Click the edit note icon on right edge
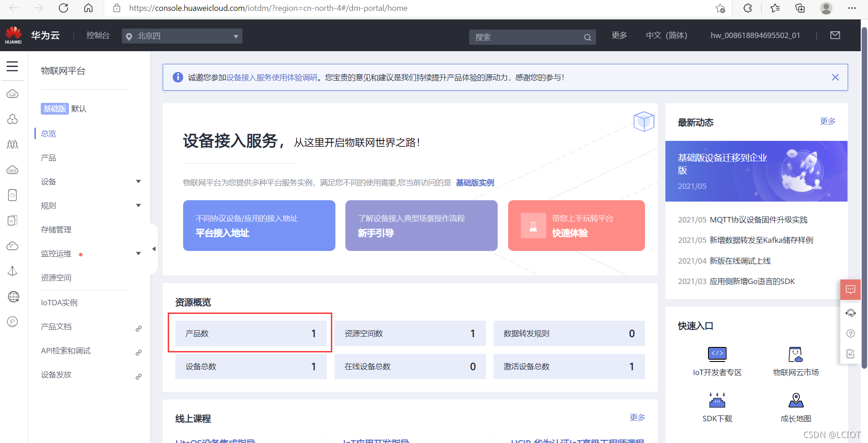This screenshot has width=868, height=443. (850, 354)
